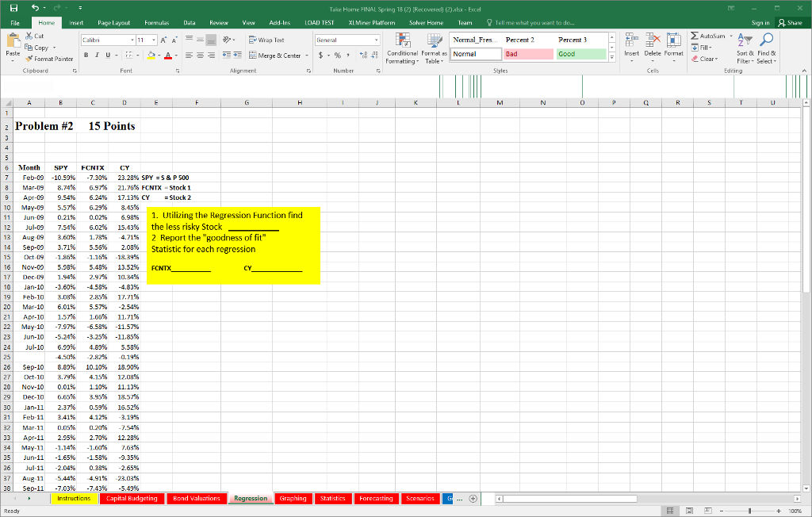Switch to the Formulas ribbon tab
812x517 pixels.
[x=156, y=23]
